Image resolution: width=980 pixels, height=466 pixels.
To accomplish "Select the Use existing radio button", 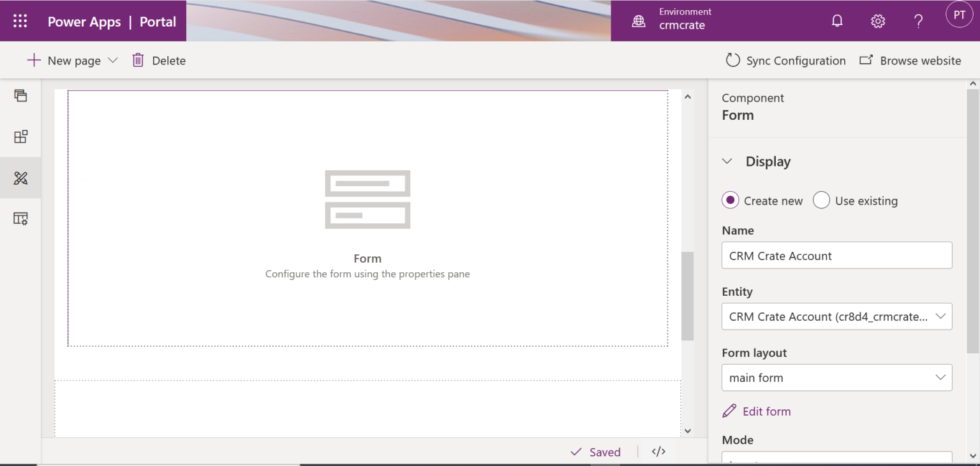I will tap(821, 200).
